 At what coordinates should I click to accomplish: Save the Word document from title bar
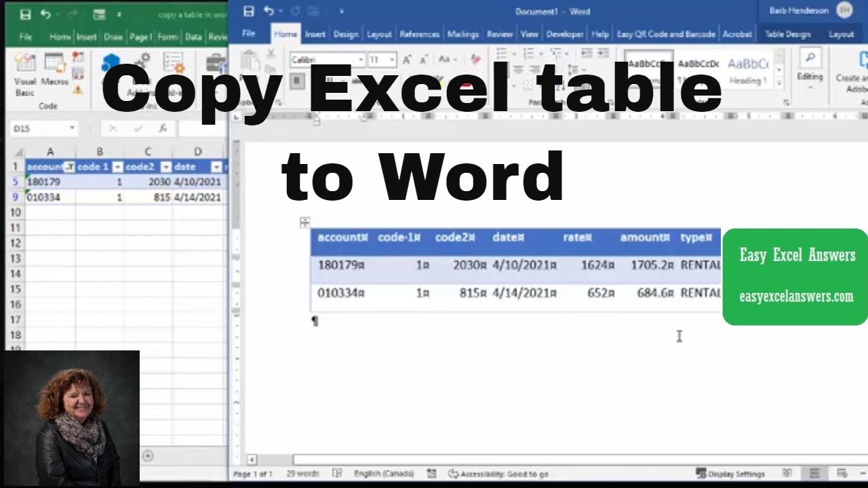[x=249, y=11]
